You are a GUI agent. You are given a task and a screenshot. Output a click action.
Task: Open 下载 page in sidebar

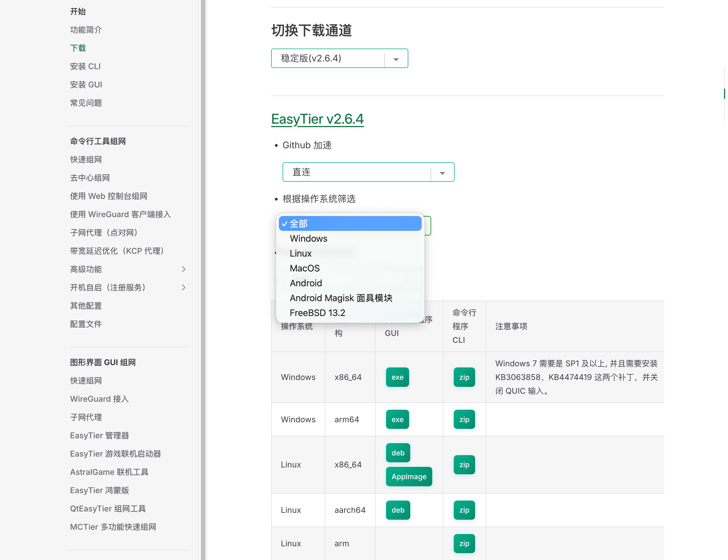(78, 48)
